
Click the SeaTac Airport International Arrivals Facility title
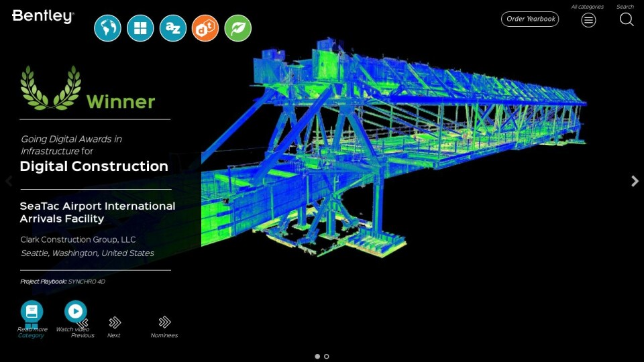point(97,212)
